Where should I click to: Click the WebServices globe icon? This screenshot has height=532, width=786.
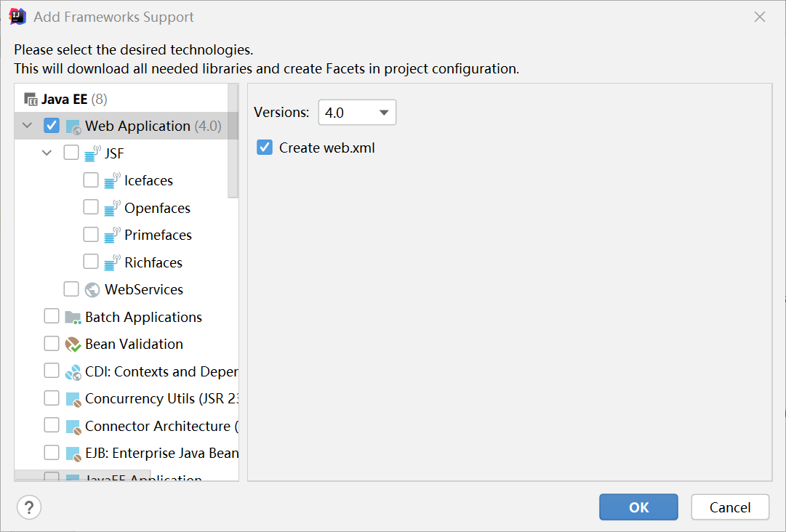click(x=92, y=289)
